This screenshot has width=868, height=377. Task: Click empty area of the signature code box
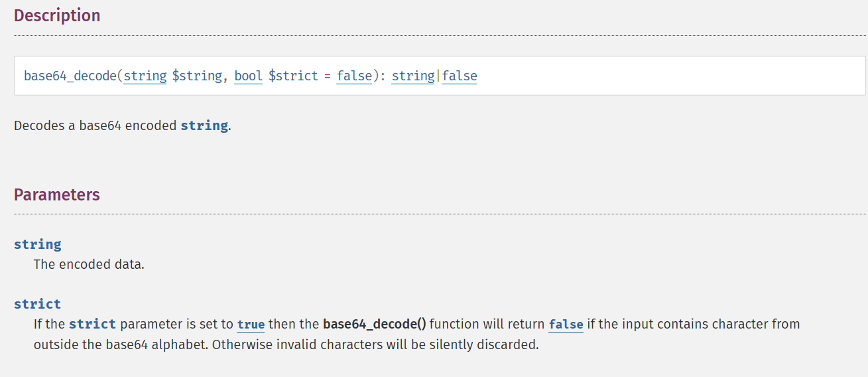[x=663, y=76]
